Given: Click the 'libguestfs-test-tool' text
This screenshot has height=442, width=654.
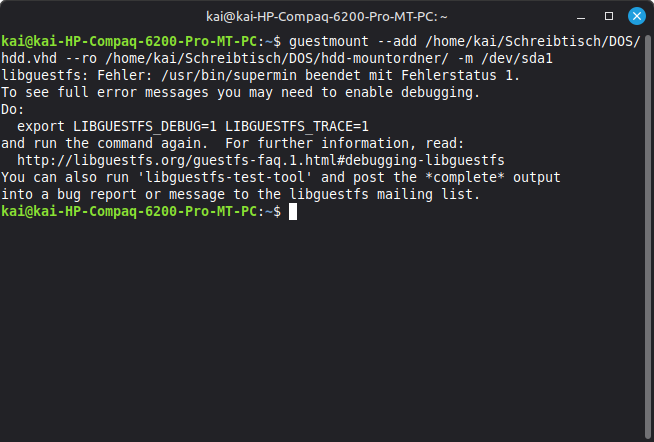Looking at the screenshot, I should tap(225, 178).
